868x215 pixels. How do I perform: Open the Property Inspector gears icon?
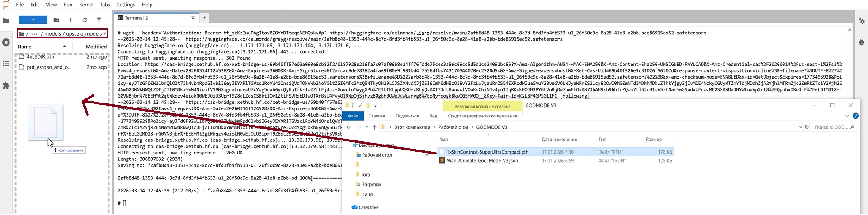(862, 21)
